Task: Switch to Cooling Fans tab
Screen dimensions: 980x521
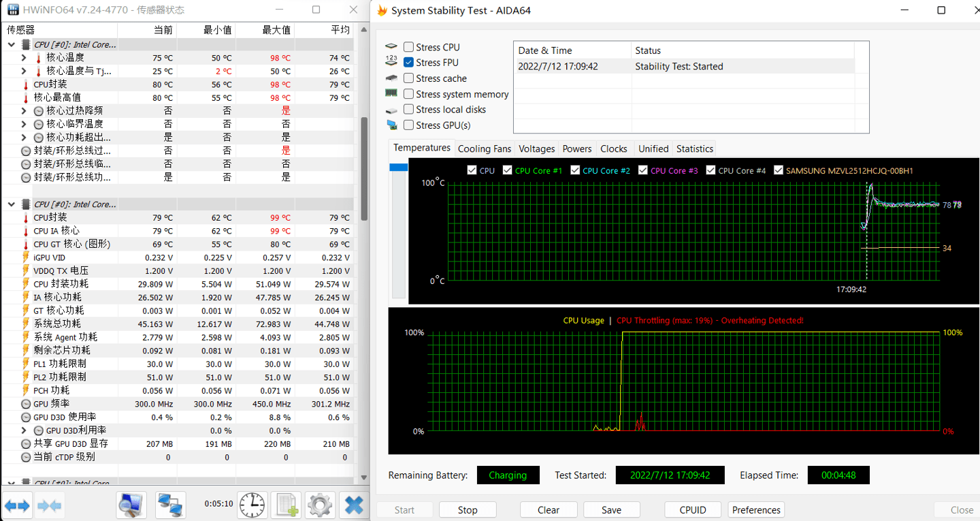Action: click(x=484, y=148)
